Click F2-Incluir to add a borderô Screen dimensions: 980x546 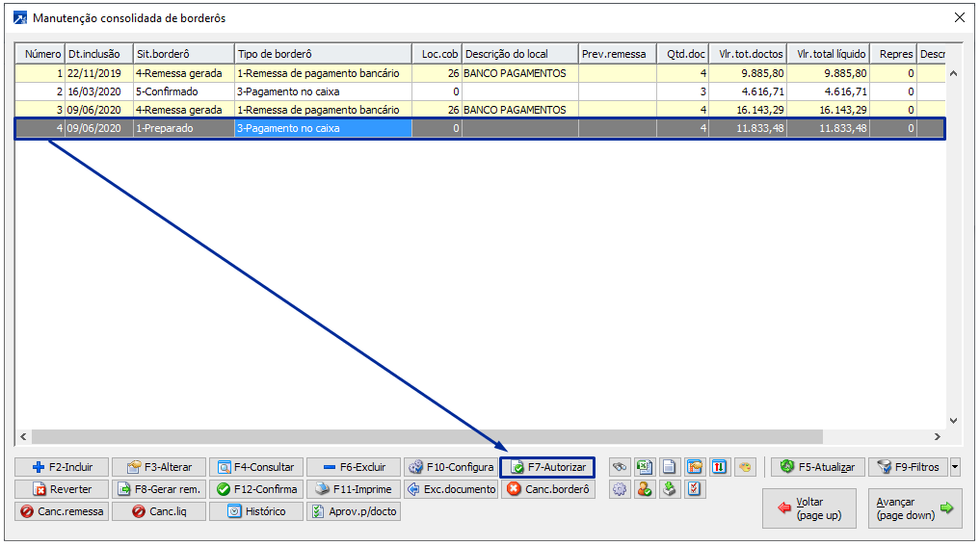click(x=62, y=467)
